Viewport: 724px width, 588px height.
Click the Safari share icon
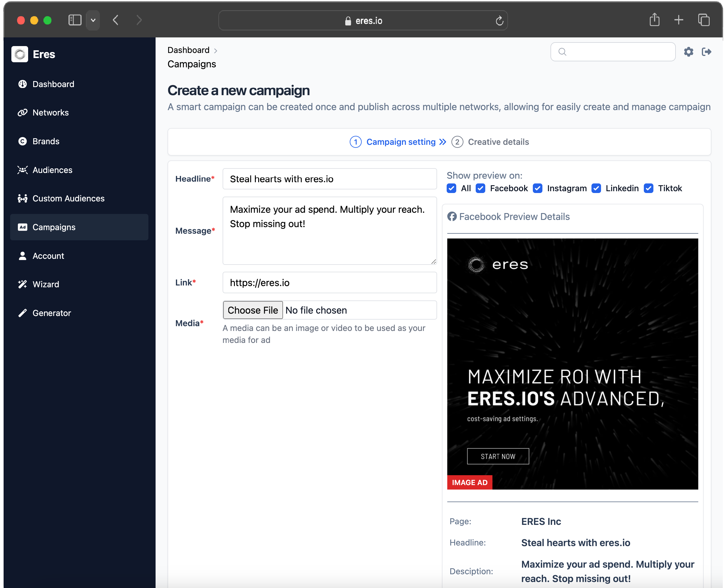coord(654,20)
